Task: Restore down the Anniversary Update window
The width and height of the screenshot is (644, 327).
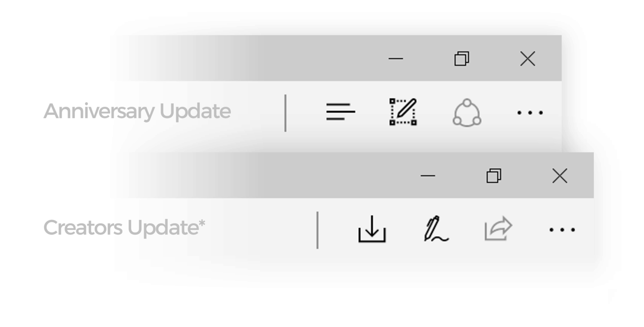Action: click(x=462, y=59)
